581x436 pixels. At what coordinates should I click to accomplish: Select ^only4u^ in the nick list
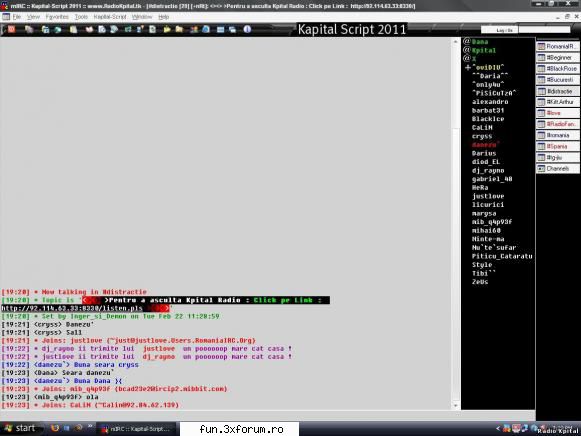pyautogui.click(x=488, y=84)
